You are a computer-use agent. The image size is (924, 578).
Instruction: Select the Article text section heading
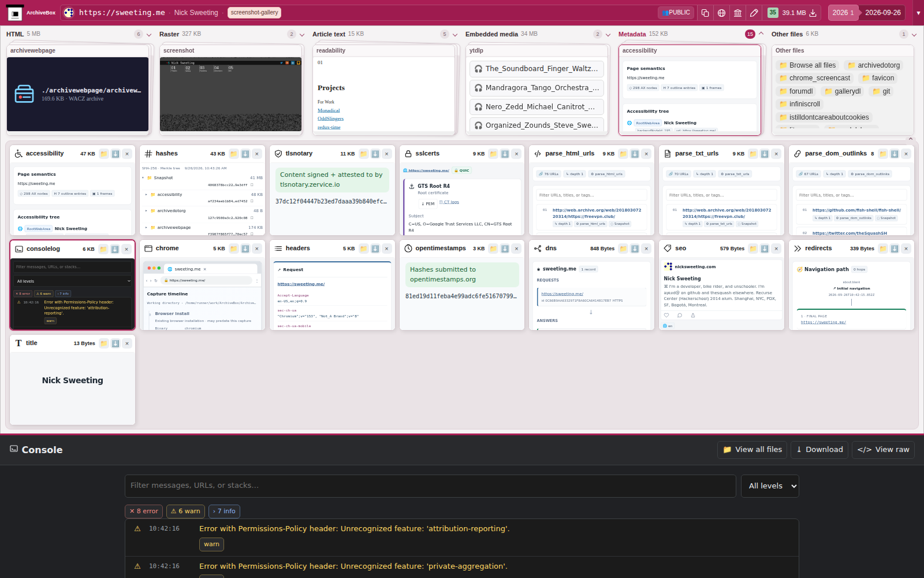[x=329, y=34]
